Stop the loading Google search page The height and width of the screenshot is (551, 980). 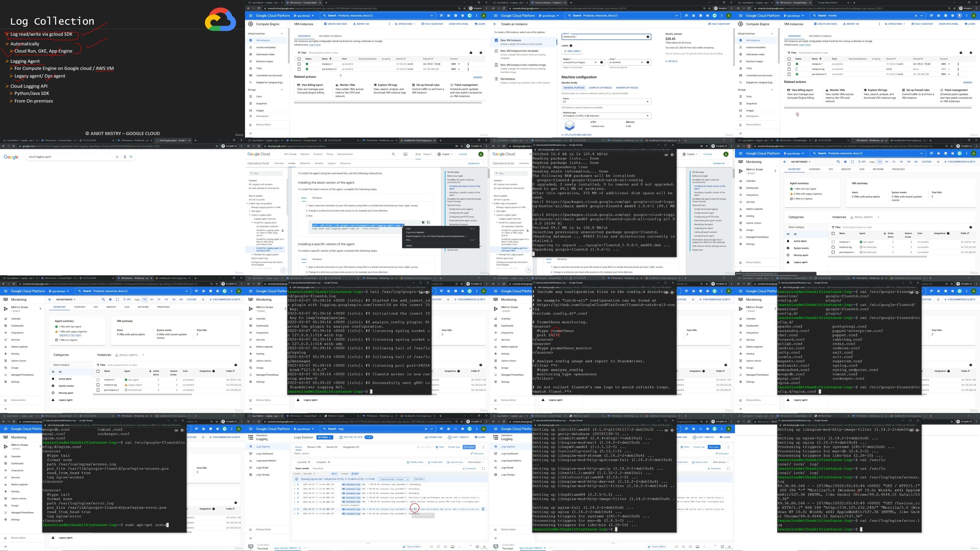coord(14,146)
